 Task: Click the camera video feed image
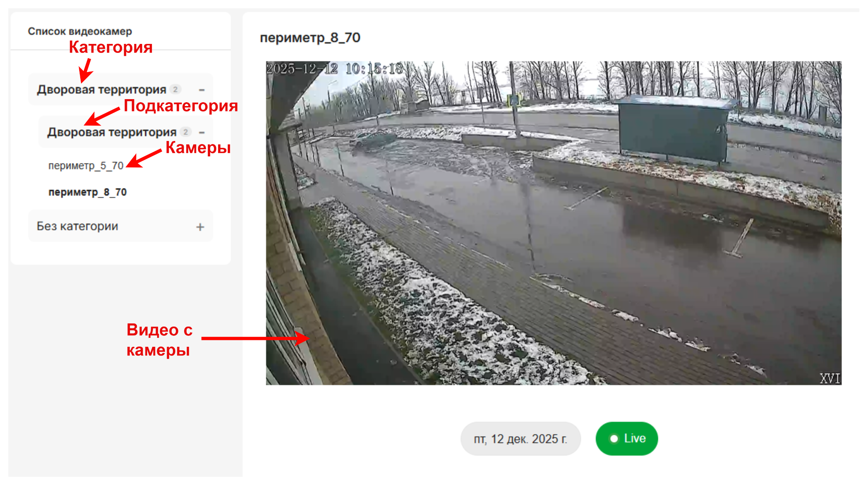tap(554, 223)
